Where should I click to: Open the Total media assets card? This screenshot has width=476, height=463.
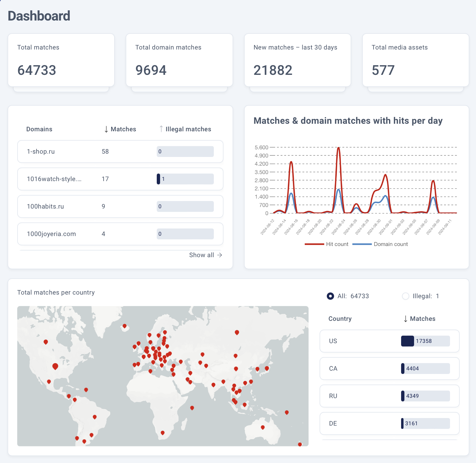416,60
